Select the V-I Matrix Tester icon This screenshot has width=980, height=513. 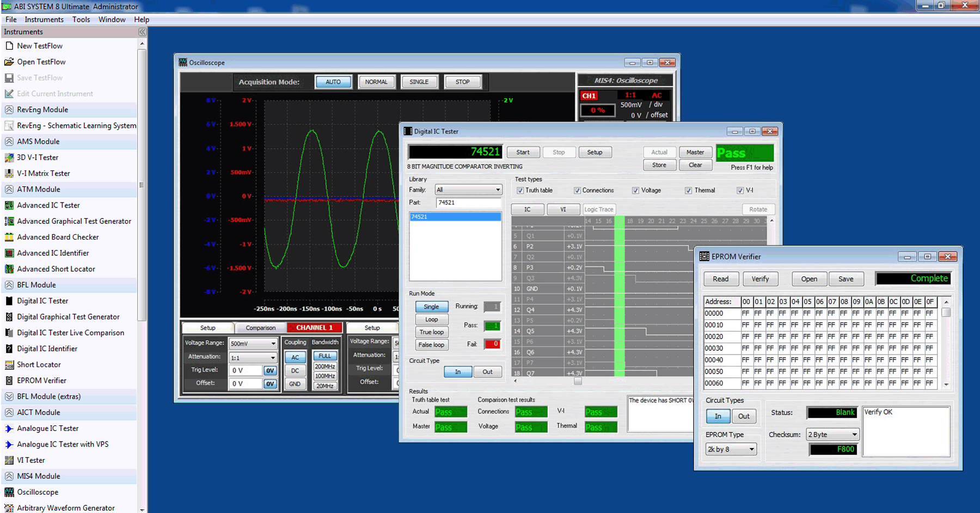(9, 173)
